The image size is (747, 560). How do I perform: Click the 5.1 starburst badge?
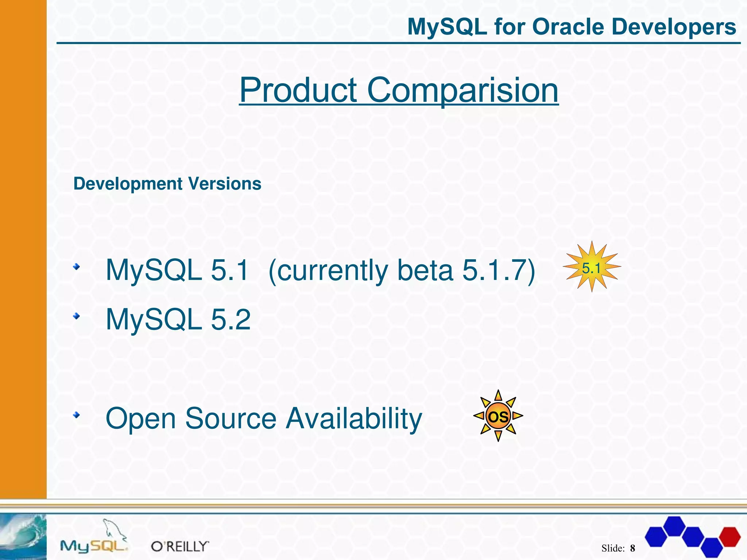tap(592, 267)
